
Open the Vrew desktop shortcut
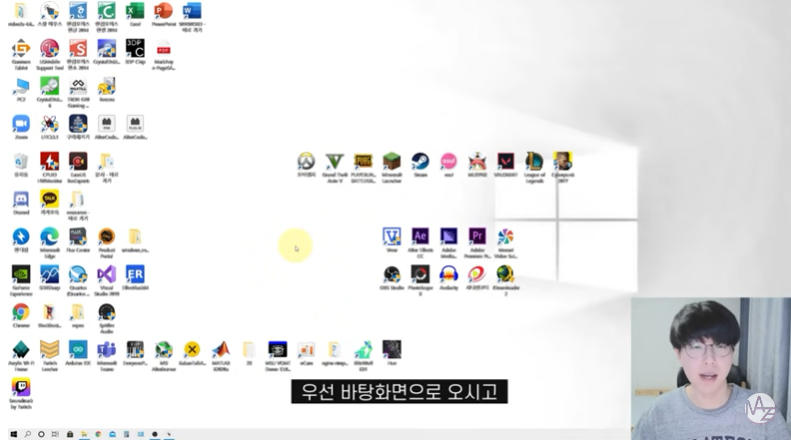point(391,240)
